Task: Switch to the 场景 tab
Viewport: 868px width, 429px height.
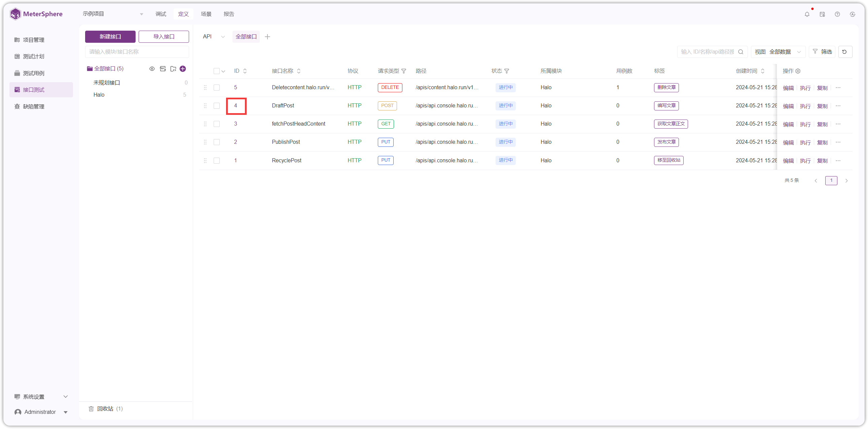Action: tap(206, 14)
